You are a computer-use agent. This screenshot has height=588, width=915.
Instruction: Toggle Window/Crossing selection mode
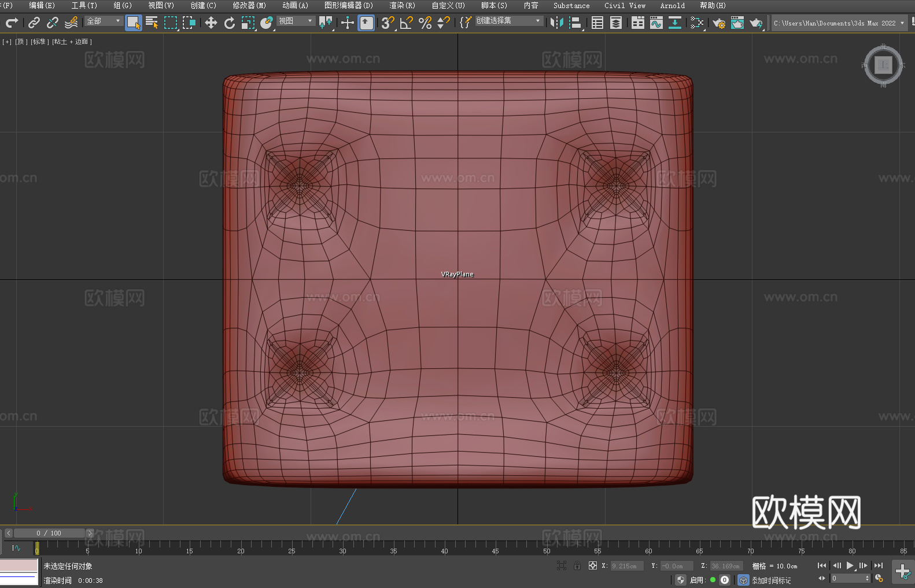click(x=189, y=23)
